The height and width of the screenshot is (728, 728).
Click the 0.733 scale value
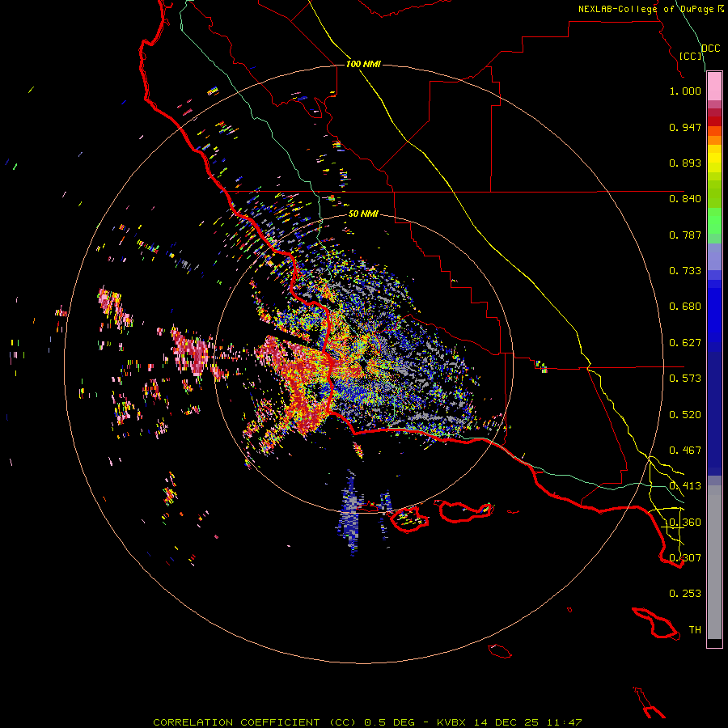[x=685, y=271]
